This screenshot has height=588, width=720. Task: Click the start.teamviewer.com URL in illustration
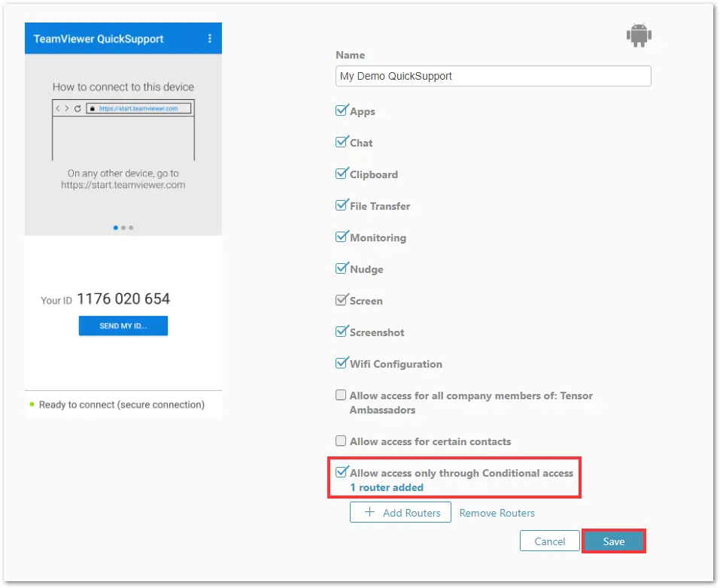(138, 109)
